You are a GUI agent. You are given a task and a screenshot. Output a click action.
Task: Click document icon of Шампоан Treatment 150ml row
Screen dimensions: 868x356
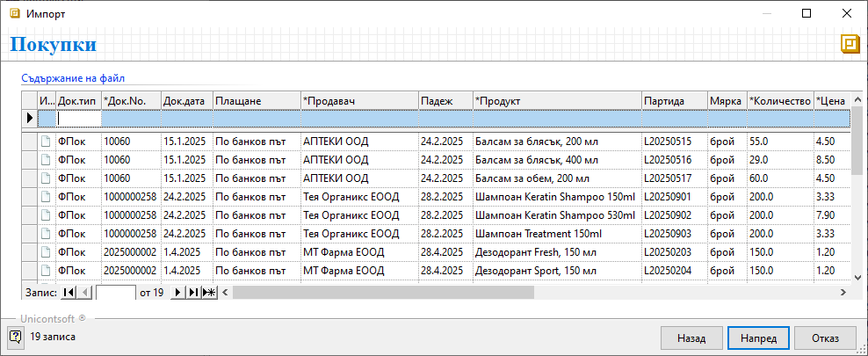coord(46,233)
